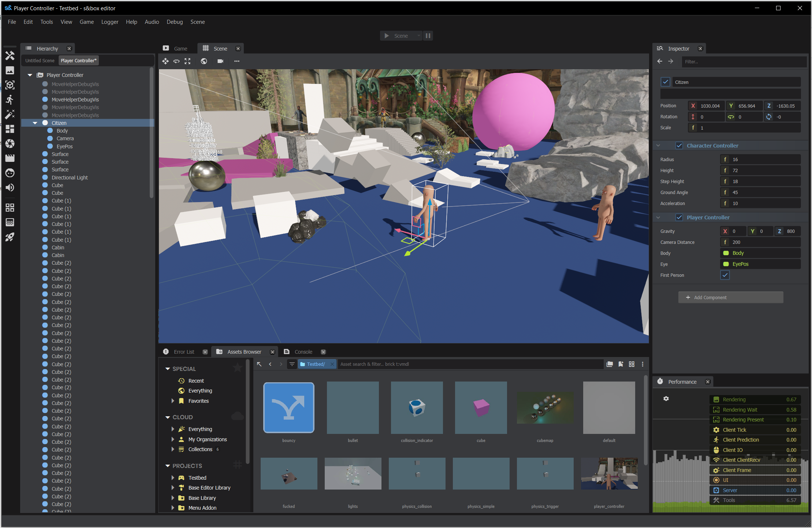Open the audio speaker panel in the sidebar
Image resolution: width=812 pixels, height=528 pixels.
coord(10,187)
